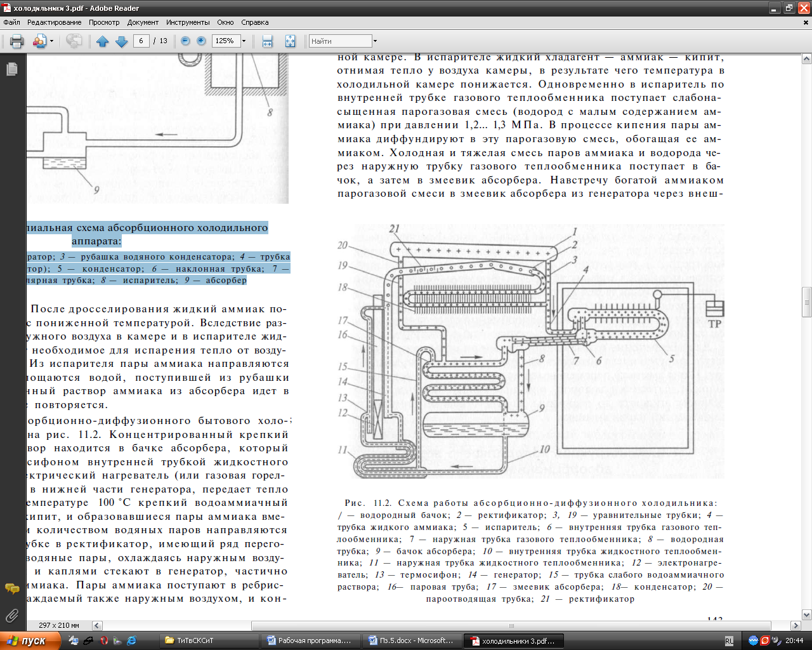Click the ТР label in the diagram
812x650 pixels.
715,324
